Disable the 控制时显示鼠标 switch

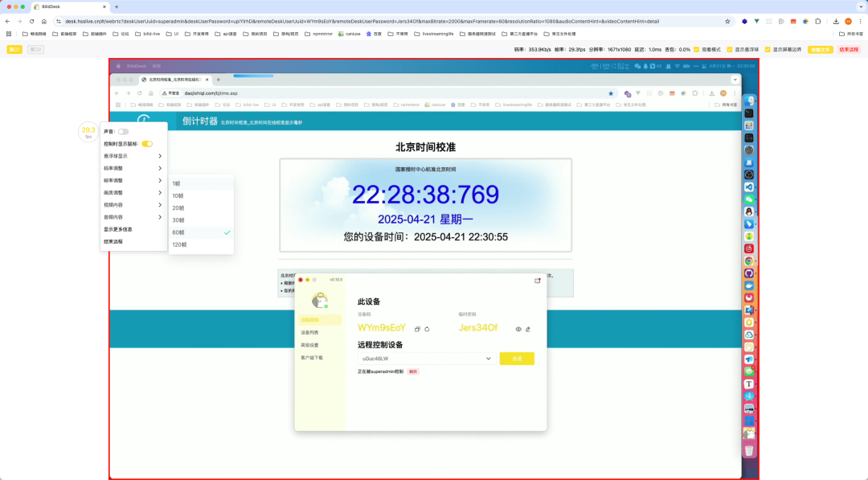[x=147, y=144]
